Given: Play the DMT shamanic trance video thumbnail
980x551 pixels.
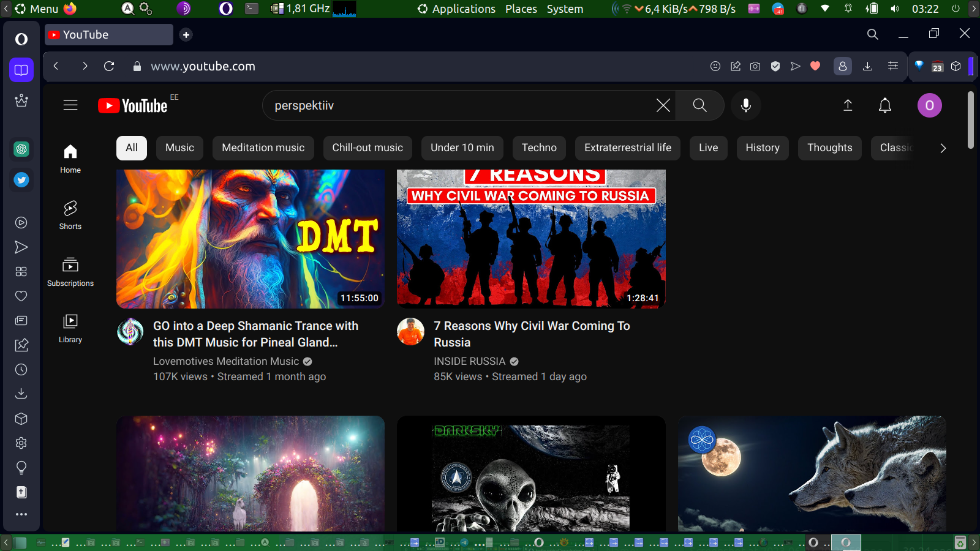Looking at the screenshot, I should pos(251,239).
